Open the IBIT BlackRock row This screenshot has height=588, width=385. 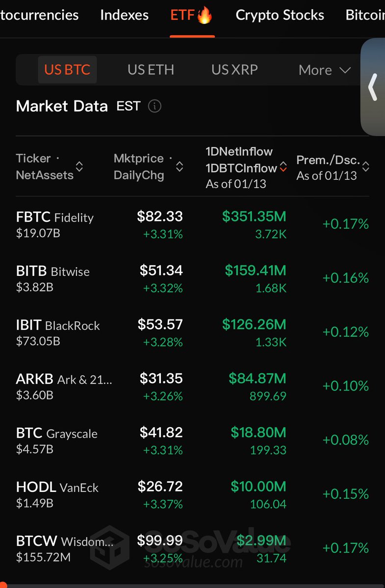click(x=192, y=332)
